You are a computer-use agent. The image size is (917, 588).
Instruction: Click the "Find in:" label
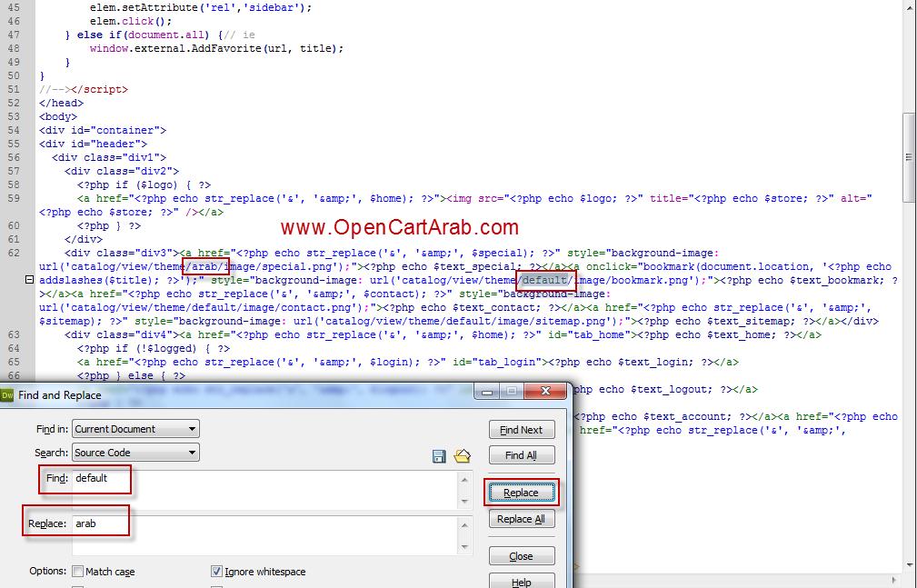coord(52,429)
